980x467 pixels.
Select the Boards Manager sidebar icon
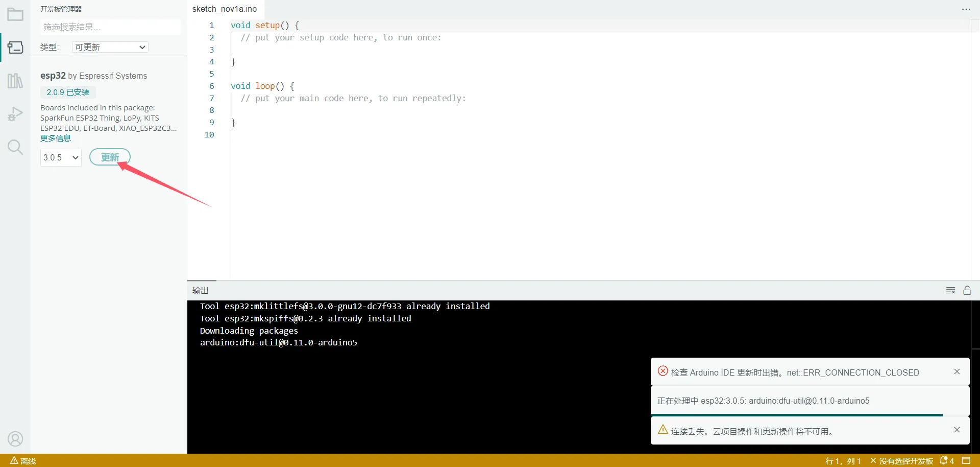[x=15, y=48]
